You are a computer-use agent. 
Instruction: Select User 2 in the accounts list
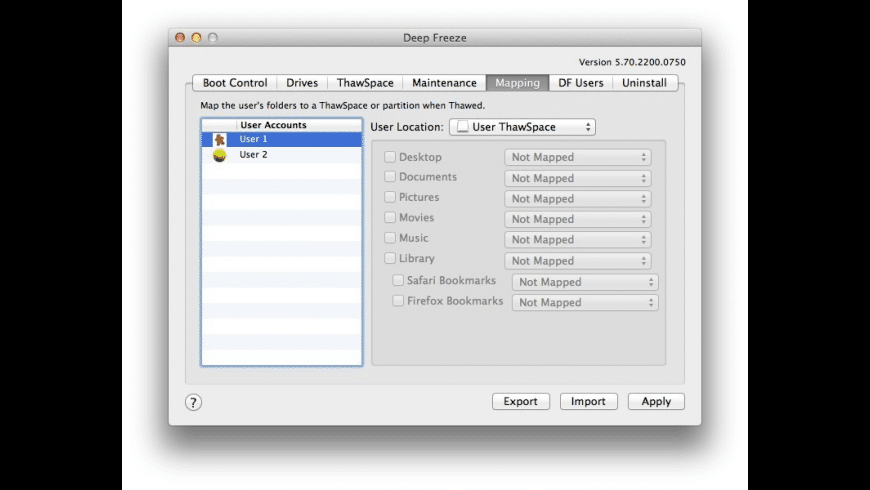point(282,155)
